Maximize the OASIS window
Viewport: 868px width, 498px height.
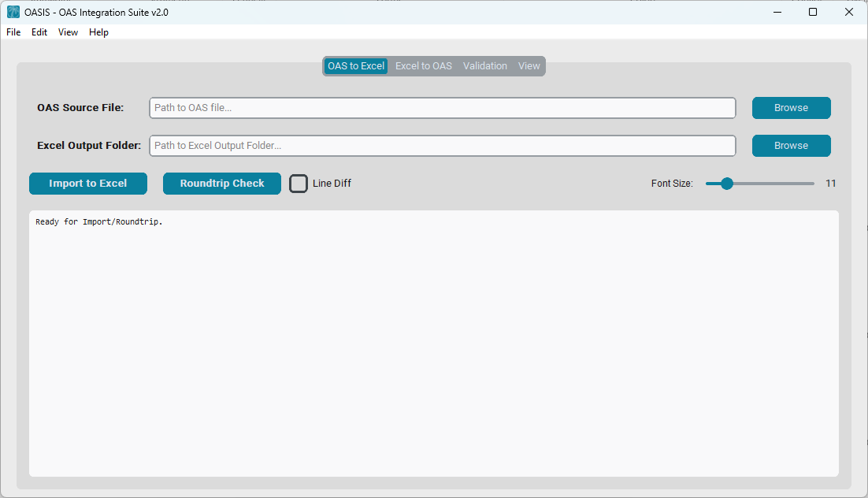[x=812, y=12]
